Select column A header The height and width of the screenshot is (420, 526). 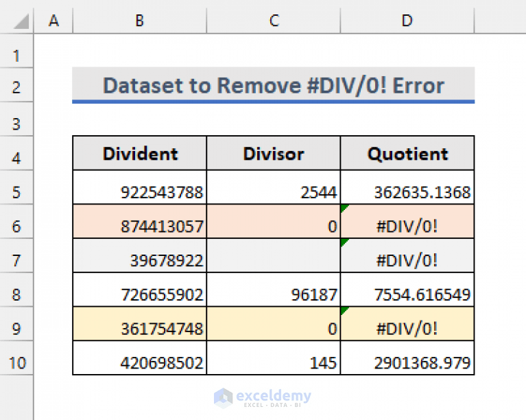(53, 21)
